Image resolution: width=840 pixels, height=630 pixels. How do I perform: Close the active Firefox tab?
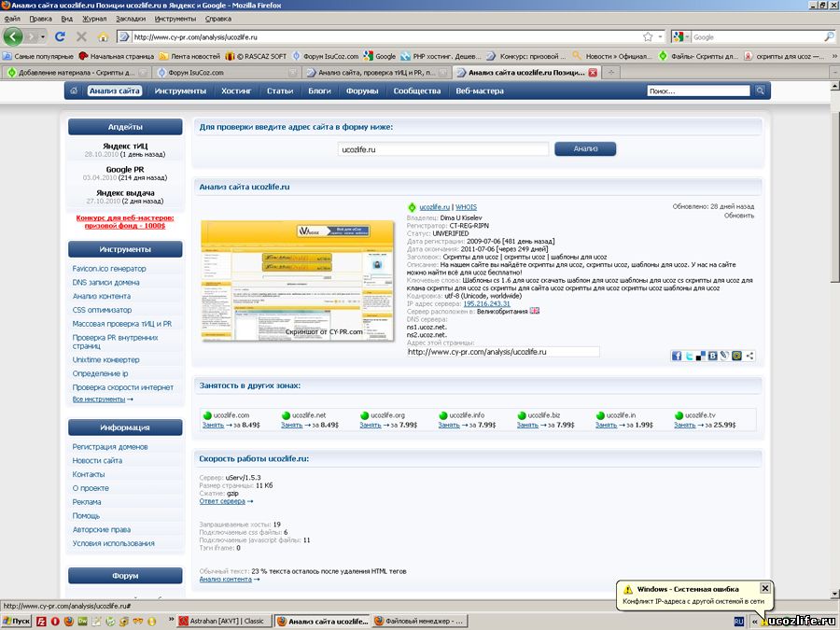pyautogui.click(x=593, y=72)
